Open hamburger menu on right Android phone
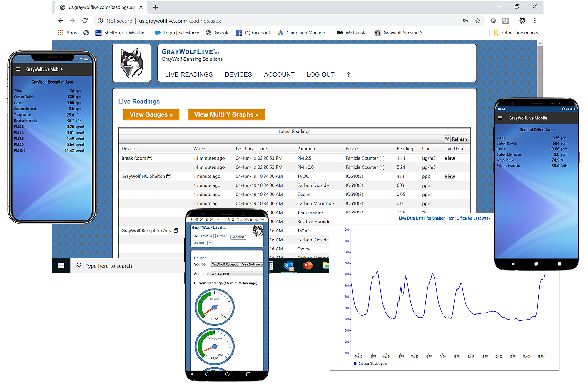This screenshot has width=588, height=387. coord(500,118)
